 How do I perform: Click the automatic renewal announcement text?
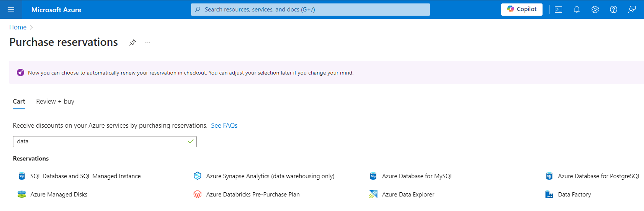(191, 73)
